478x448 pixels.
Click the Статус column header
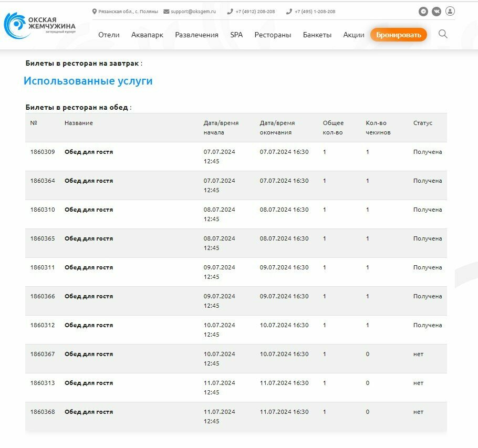[423, 123]
